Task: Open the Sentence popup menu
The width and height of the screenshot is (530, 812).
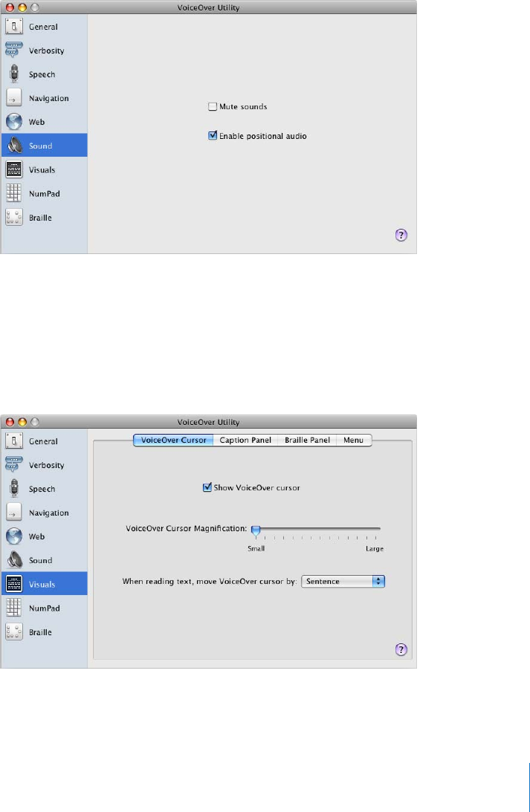Action: tap(343, 581)
